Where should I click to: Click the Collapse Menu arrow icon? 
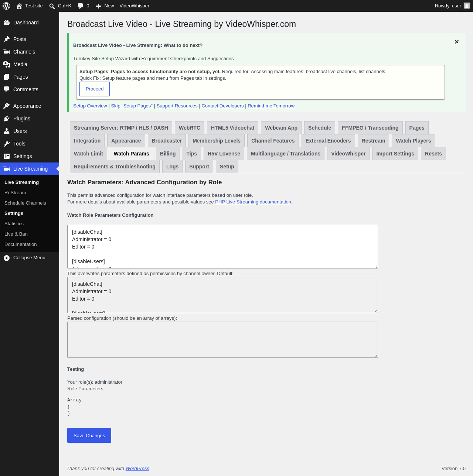click(x=7, y=258)
